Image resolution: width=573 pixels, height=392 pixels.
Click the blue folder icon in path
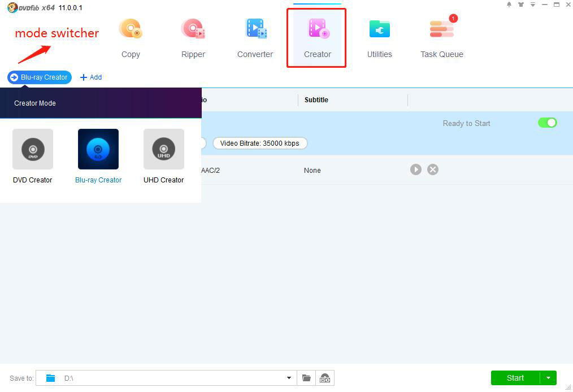pyautogui.click(x=50, y=378)
